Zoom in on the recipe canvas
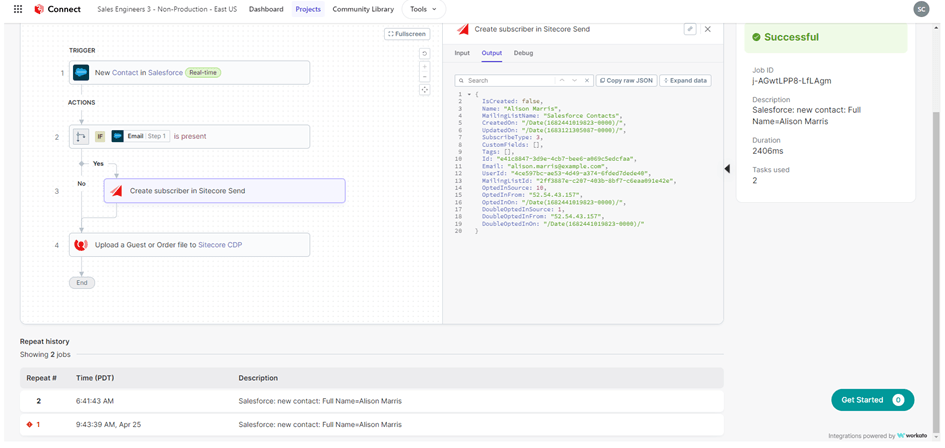 click(425, 67)
